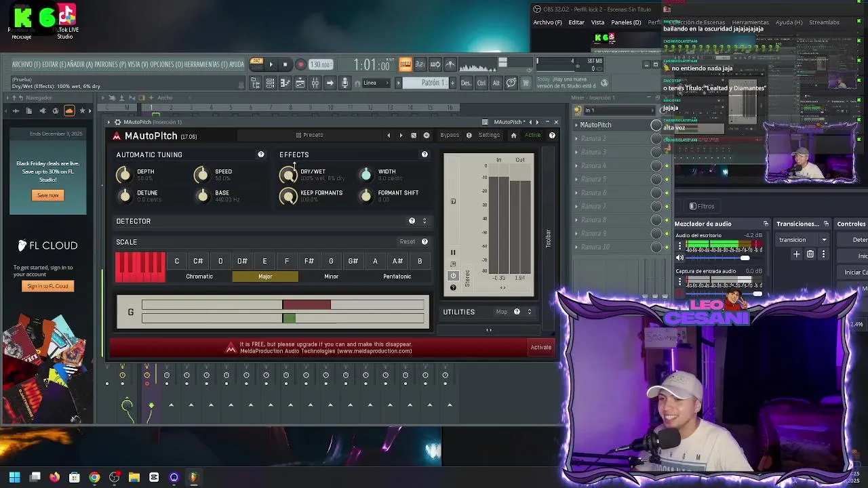868x488 pixels.
Task: Click the randomize preset dice icon
Action: pos(414,136)
